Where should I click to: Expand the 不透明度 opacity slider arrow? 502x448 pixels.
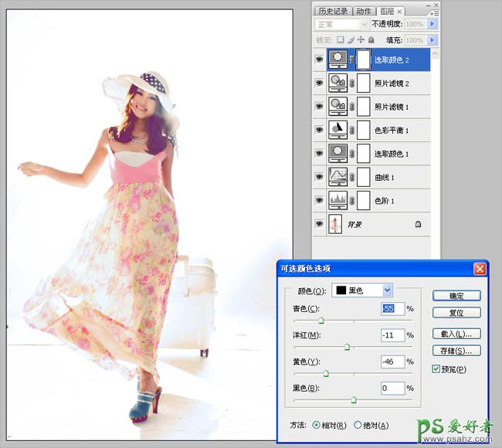pyautogui.click(x=432, y=25)
